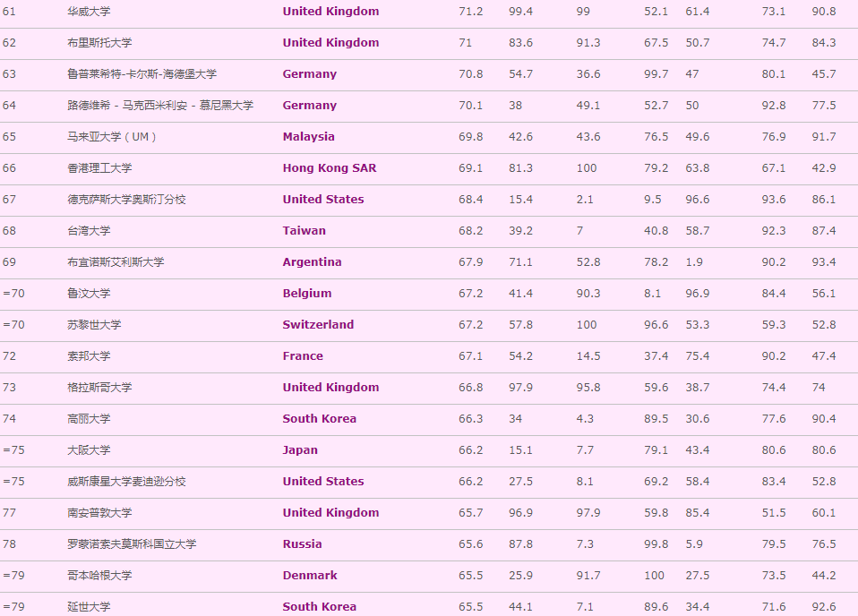Click score 92.6 in 延世大学 row

coord(824,607)
